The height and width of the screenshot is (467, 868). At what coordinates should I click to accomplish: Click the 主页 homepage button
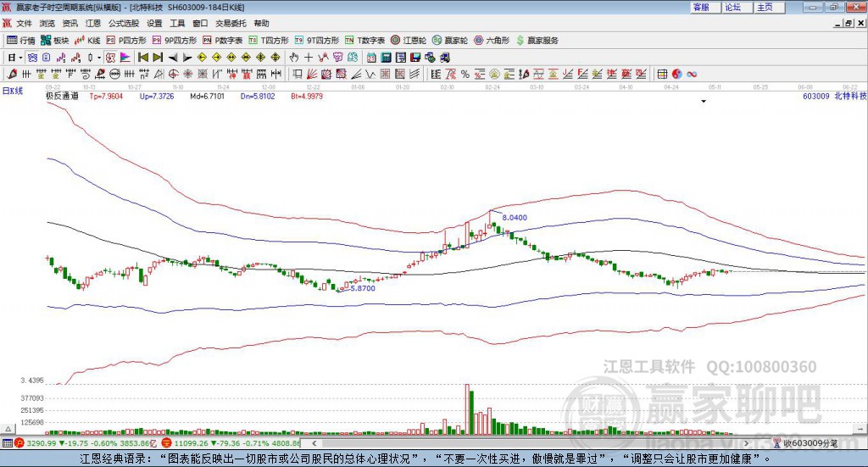tap(770, 7)
